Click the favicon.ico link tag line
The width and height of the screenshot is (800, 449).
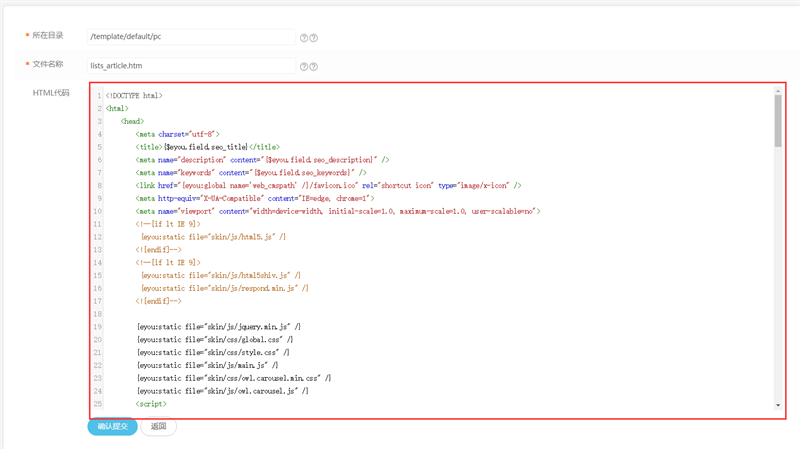[x=329, y=186]
